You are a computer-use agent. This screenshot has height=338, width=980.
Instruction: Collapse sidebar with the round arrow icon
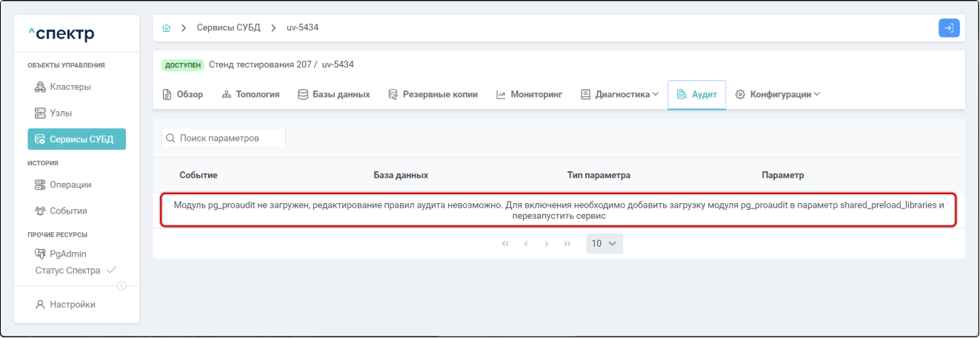pyautogui.click(x=121, y=286)
